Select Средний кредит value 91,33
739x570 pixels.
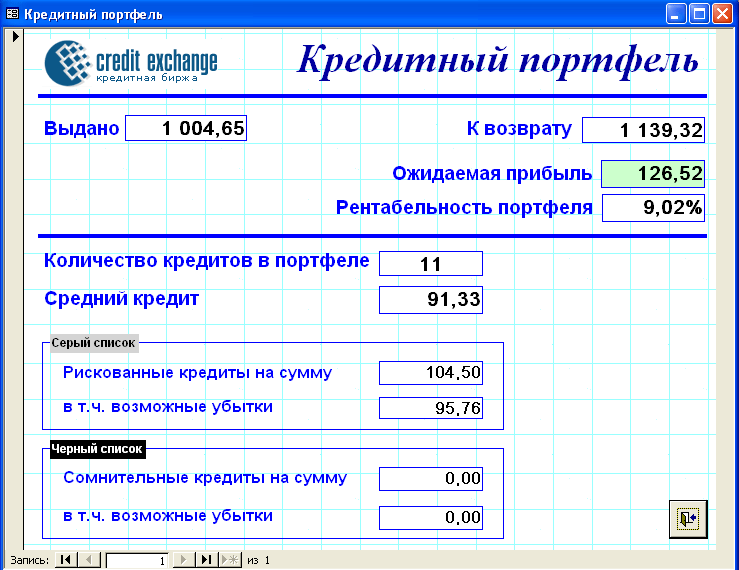(431, 299)
